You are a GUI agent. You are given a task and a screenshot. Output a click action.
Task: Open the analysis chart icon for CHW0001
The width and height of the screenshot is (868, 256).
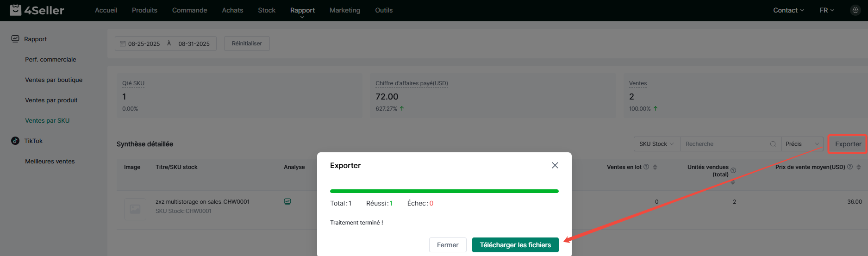coord(287,202)
